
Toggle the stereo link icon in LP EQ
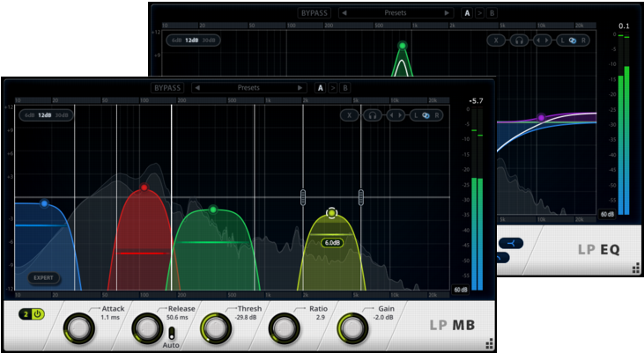pyautogui.click(x=573, y=40)
